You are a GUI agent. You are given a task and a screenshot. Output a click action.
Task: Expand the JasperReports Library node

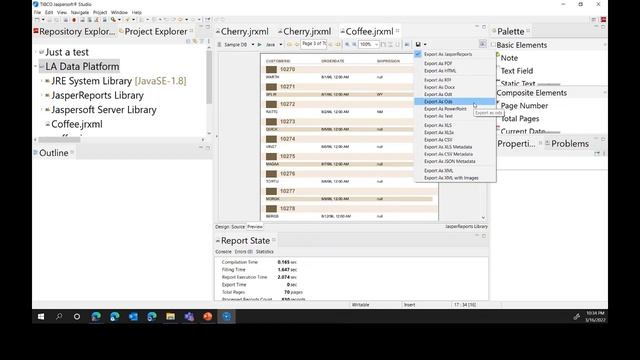tap(42, 96)
